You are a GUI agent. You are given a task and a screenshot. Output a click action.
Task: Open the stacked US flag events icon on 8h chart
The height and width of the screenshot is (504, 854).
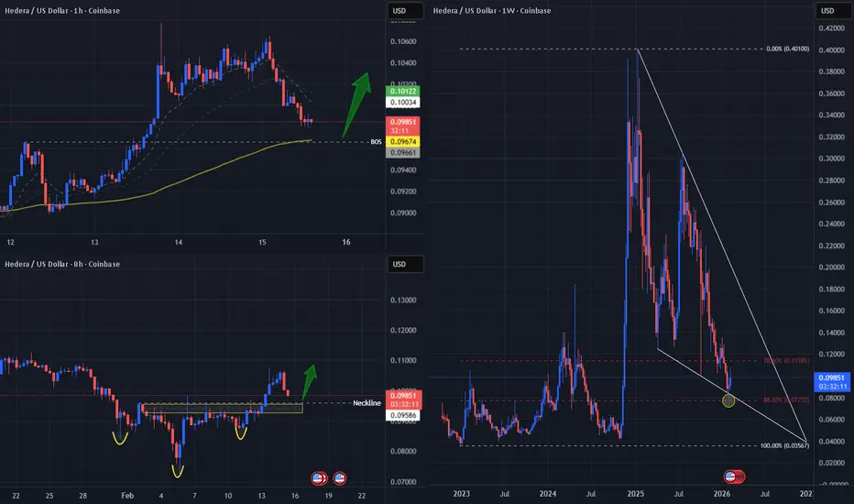point(319,478)
